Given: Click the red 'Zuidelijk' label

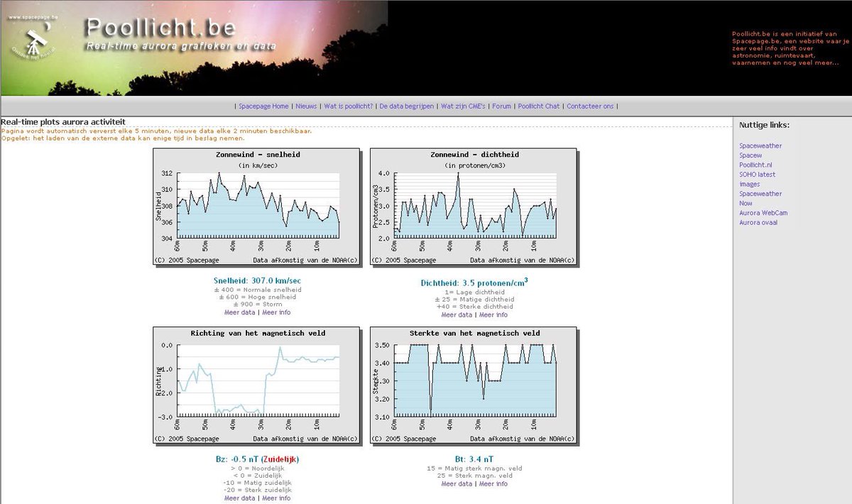Looking at the screenshot, I should coord(280,459).
